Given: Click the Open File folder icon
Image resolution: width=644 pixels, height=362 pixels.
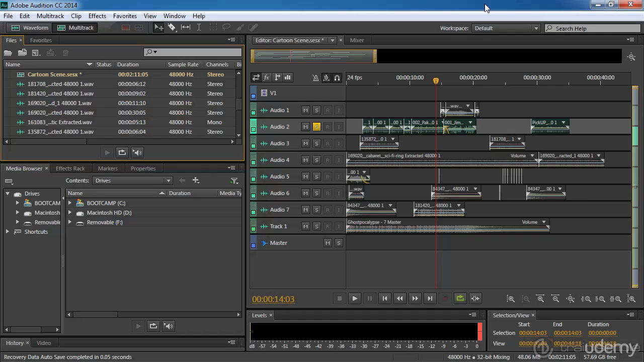Looking at the screenshot, I should (x=8, y=53).
